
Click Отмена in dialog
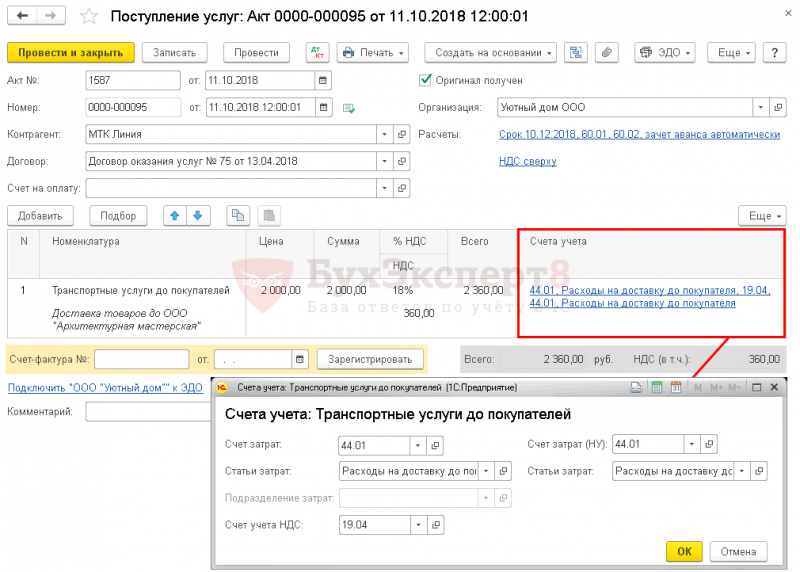[x=738, y=552]
